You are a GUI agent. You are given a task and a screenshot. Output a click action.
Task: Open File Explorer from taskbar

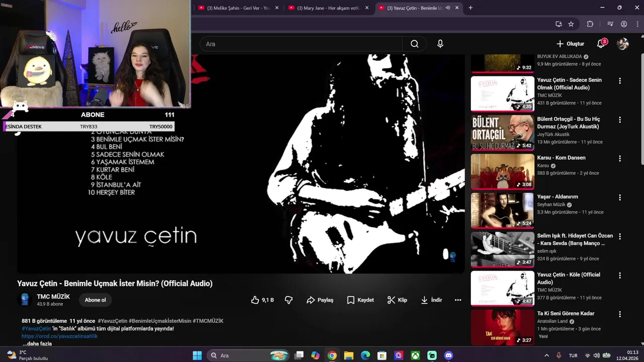click(x=349, y=355)
